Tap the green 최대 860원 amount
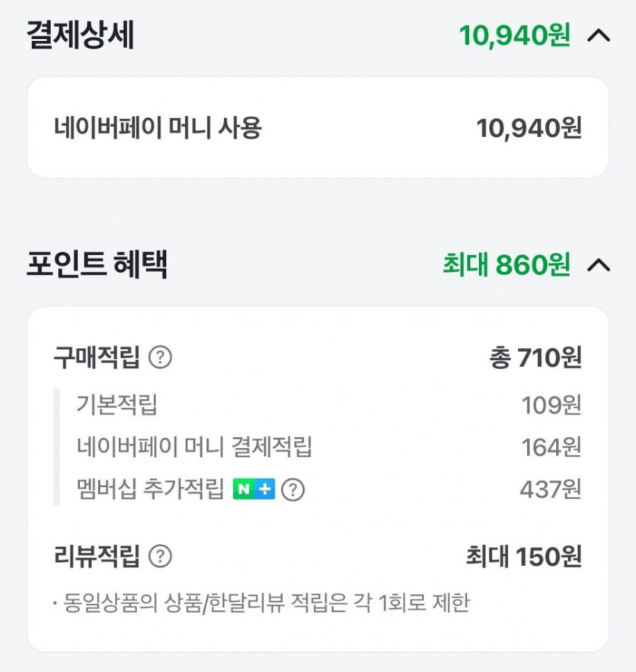Viewport: 636px width, 672px height. click(506, 264)
